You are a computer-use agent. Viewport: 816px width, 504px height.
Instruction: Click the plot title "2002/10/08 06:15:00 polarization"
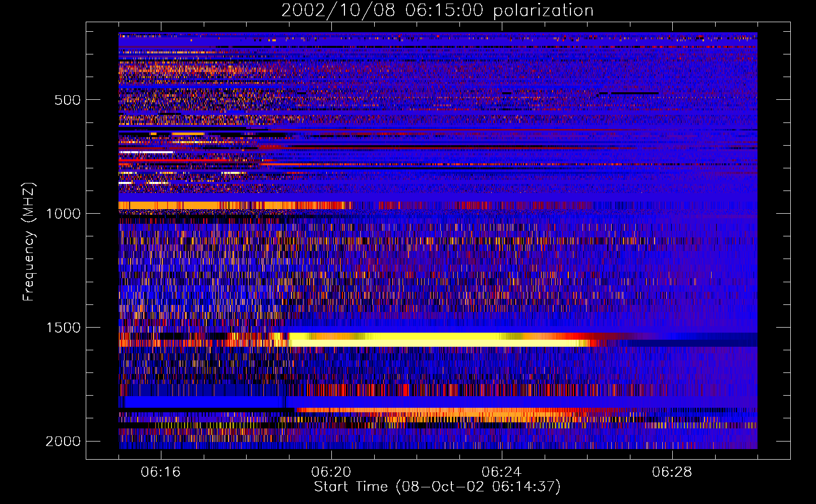click(x=437, y=10)
